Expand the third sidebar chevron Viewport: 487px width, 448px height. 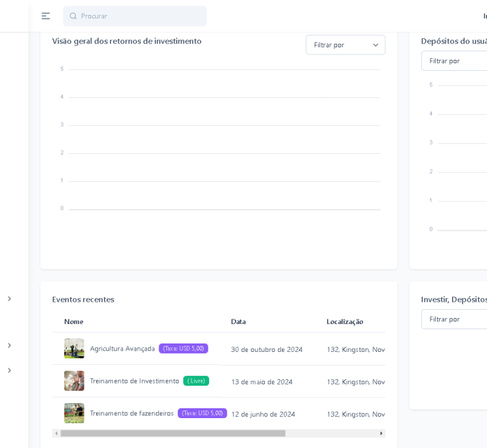[9, 370]
